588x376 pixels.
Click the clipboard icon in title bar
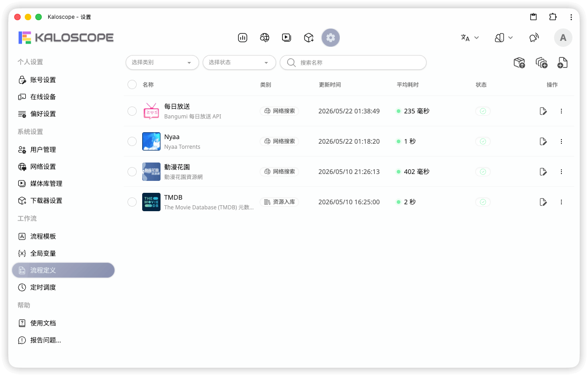[x=533, y=17]
